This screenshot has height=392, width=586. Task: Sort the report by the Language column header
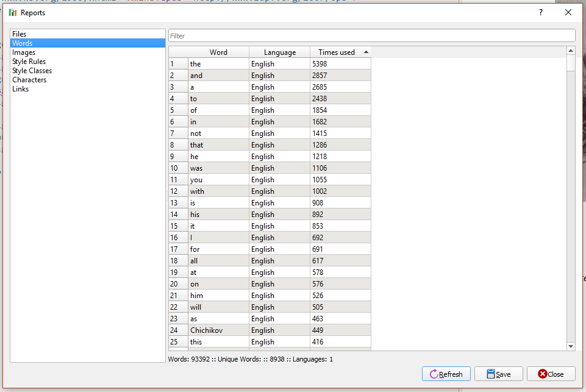tap(279, 52)
